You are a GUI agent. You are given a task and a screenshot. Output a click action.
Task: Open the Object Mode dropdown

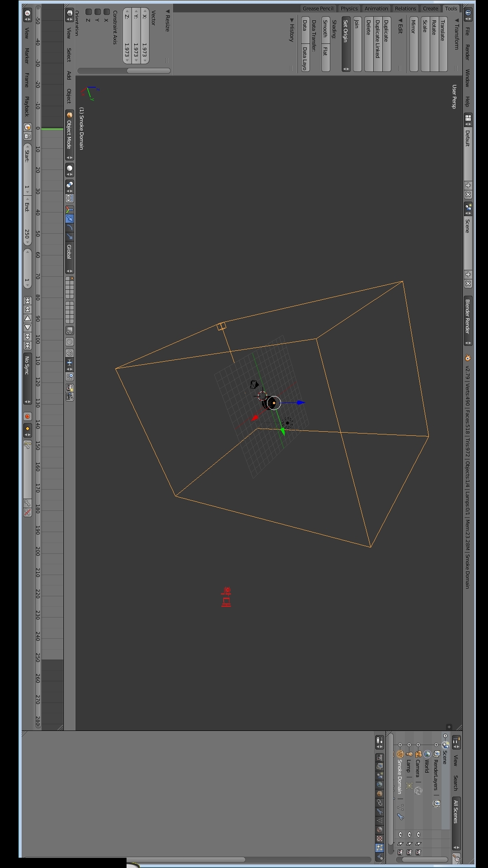coord(70,135)
